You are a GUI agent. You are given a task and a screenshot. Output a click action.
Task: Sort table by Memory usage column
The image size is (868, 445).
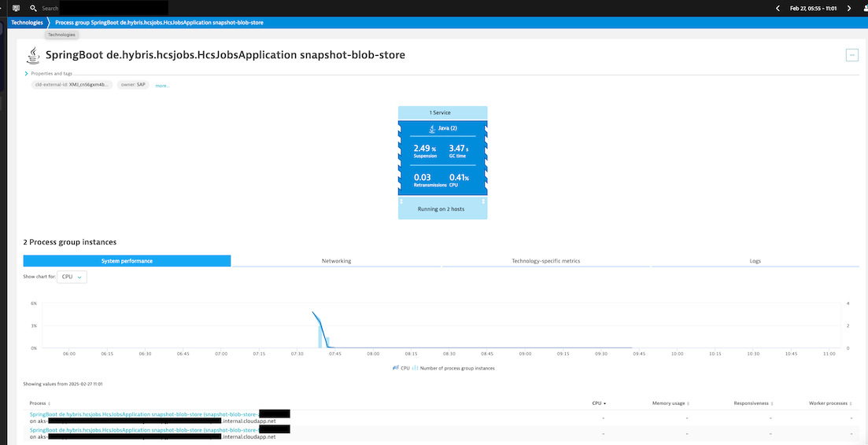point(671,403)
